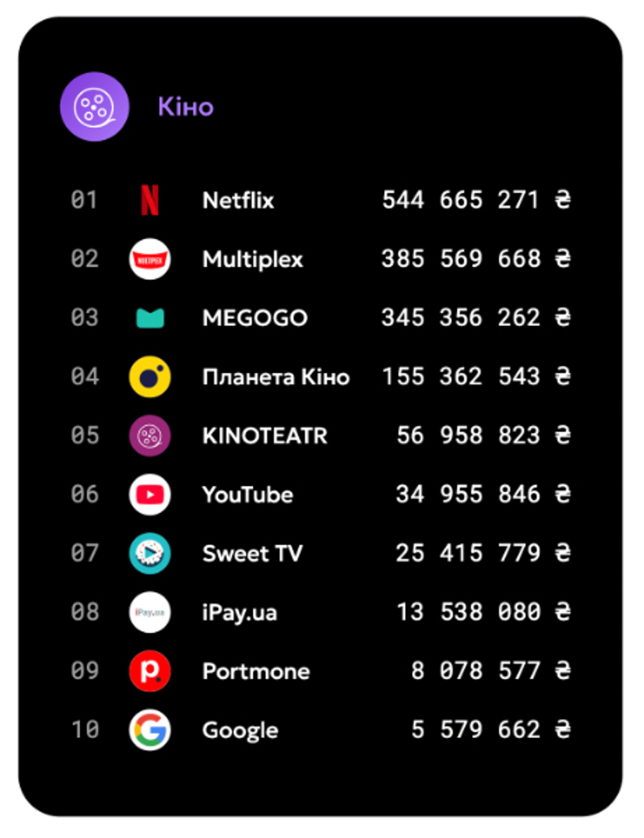Image resolution: width=644 pixels, height=838 pixels.
Task: Select the Планета Кіно name label
Action: (x=276, y=377)
